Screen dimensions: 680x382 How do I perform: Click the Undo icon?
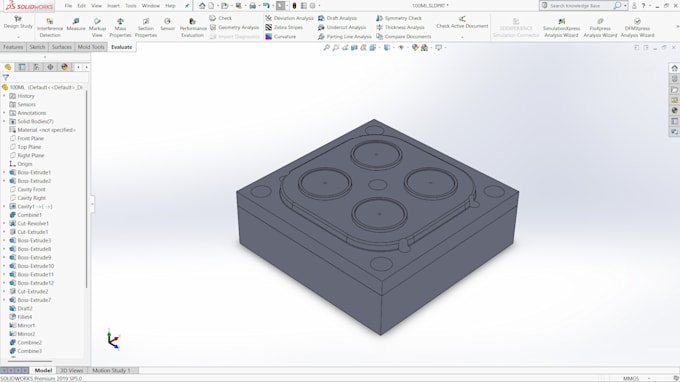[266, 6]
